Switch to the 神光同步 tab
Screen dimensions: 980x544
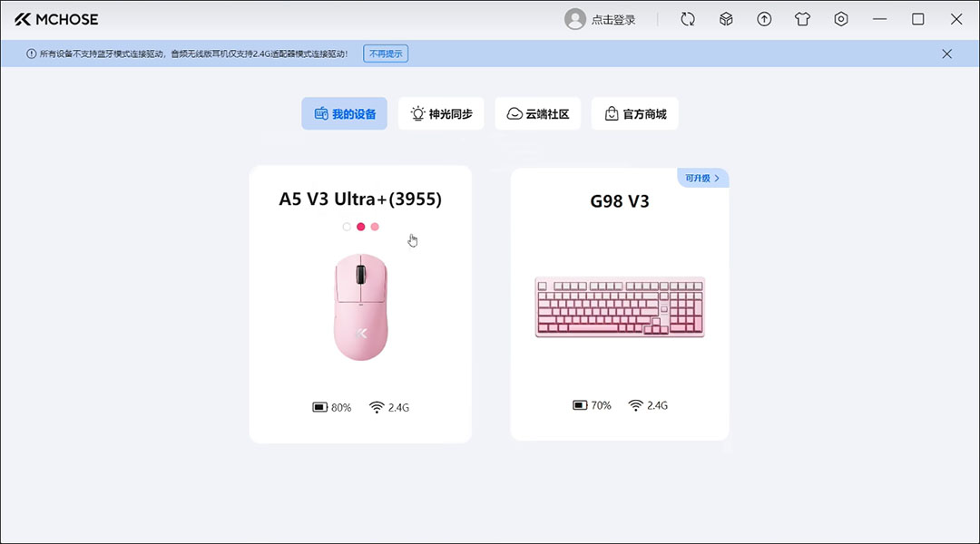point(441,113)
